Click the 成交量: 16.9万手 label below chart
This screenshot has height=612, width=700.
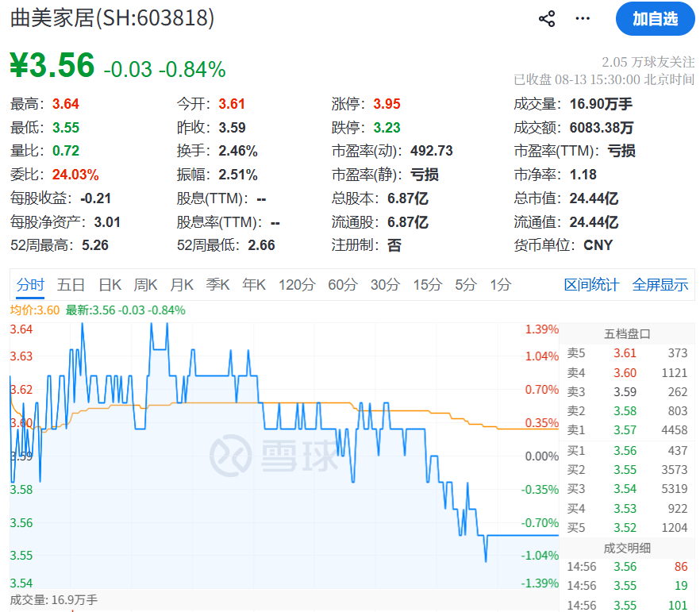click(x=54, y=600)
